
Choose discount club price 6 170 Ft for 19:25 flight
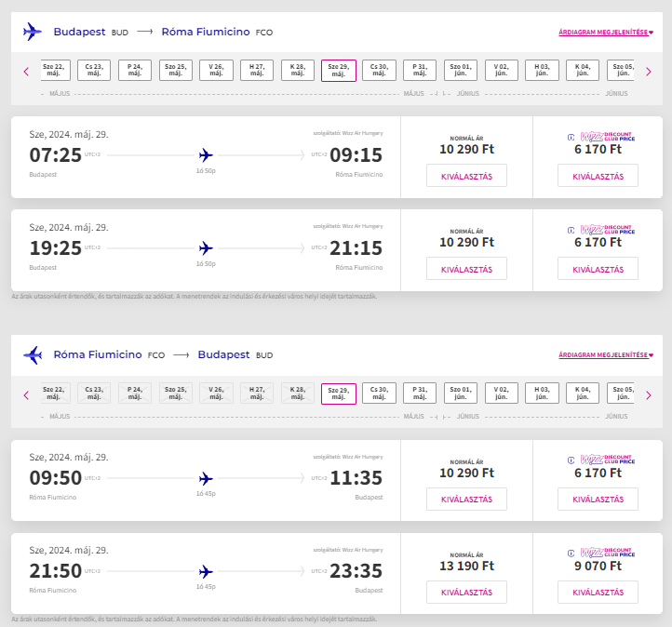pos(598,269)
